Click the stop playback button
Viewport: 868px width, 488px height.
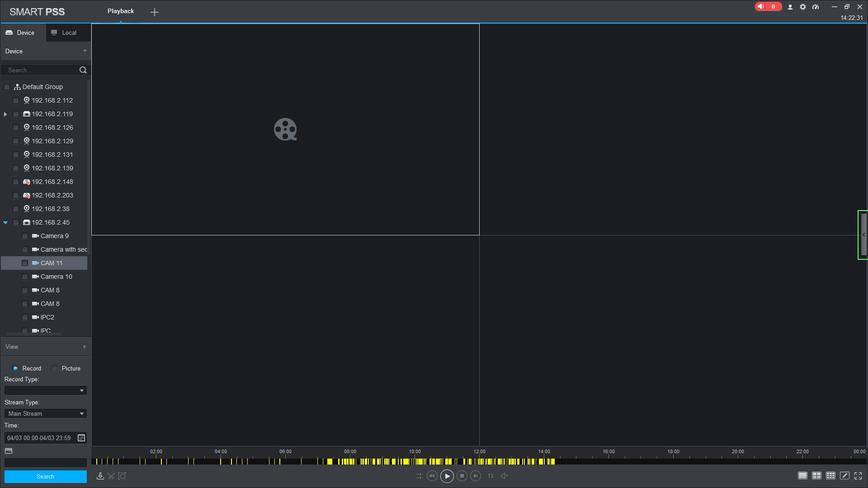coord(462,476)
